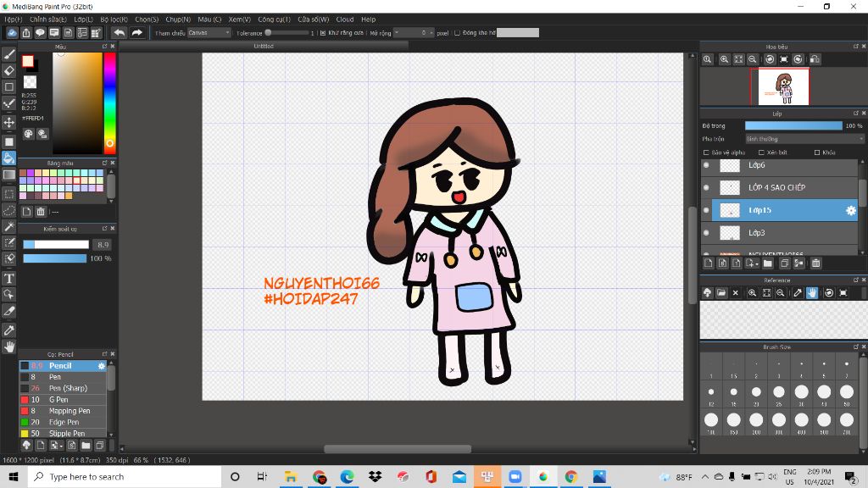Open the Tệp (File) menu
The height and width of the screenshot is (488, 868).
14,19
